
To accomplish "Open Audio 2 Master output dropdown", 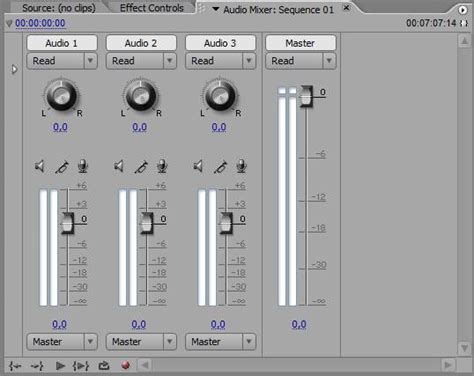I will [141, 342].
